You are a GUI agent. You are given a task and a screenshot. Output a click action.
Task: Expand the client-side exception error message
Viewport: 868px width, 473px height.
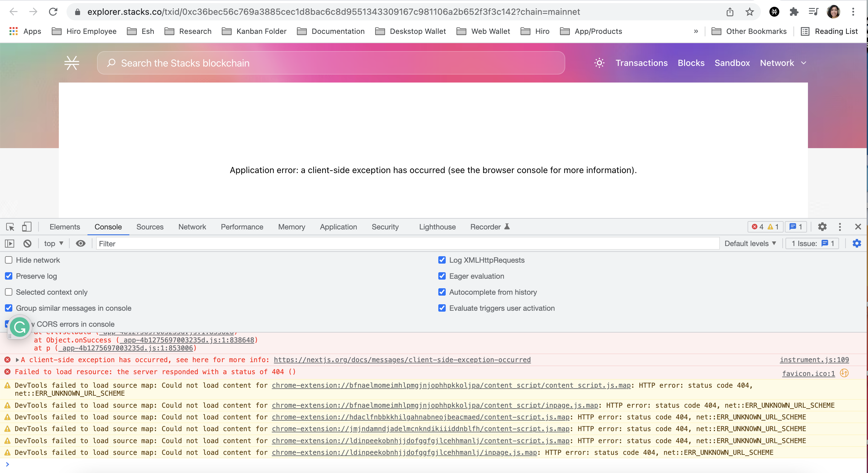pyautogui.click(x=17, y=360)
